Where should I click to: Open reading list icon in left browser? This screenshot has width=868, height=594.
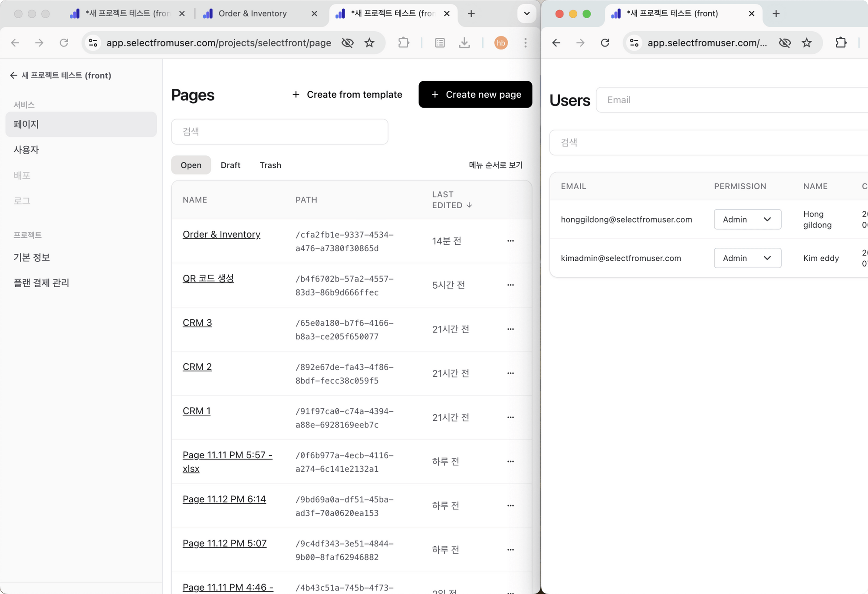[440, 43]
